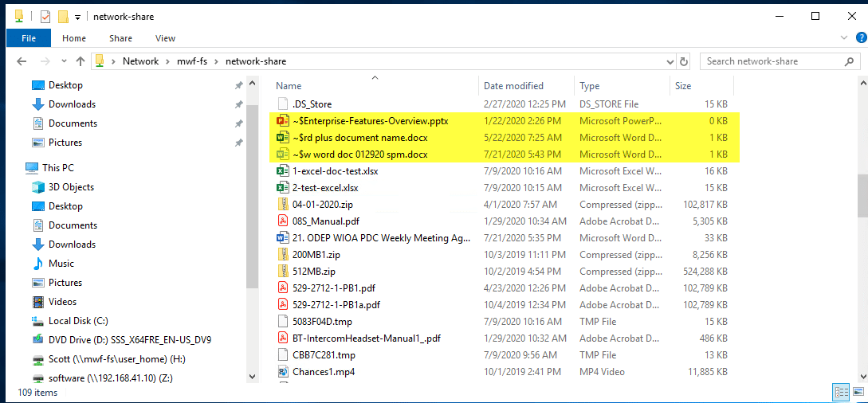The width and height of the screenshot is (868, 403).
Task: Click the file list vertical scrollbar
Action: [x=861, y=195]
